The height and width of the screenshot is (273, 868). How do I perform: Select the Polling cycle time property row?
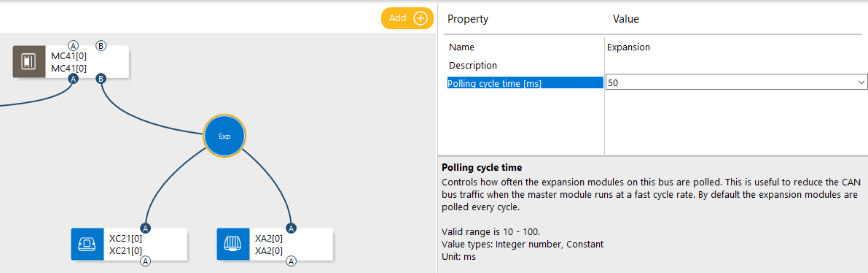(525, 83)
